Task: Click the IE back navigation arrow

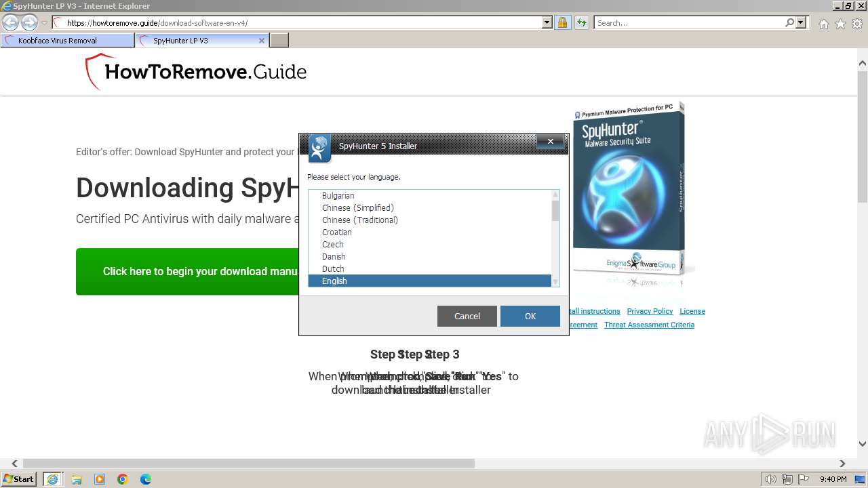Action: pos(11,23)
